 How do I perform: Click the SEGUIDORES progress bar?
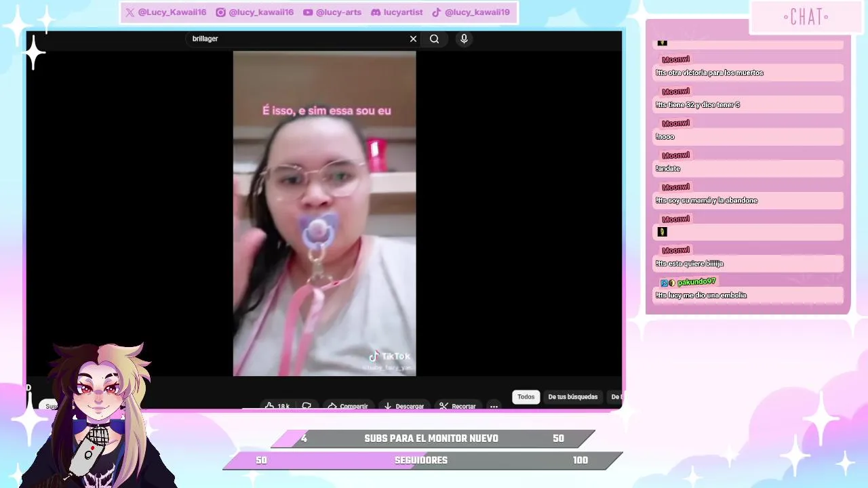click(x=422, y=460)
